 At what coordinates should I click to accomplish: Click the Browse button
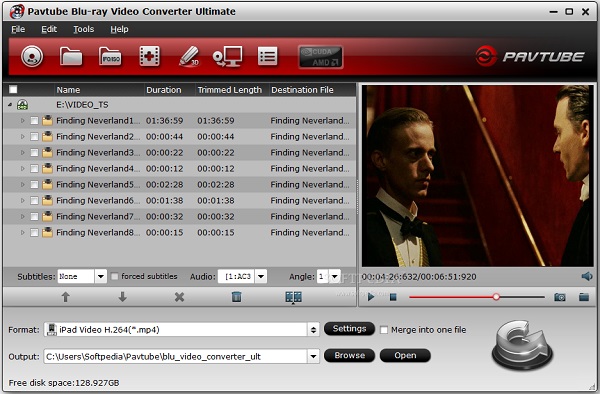[349, 355]
